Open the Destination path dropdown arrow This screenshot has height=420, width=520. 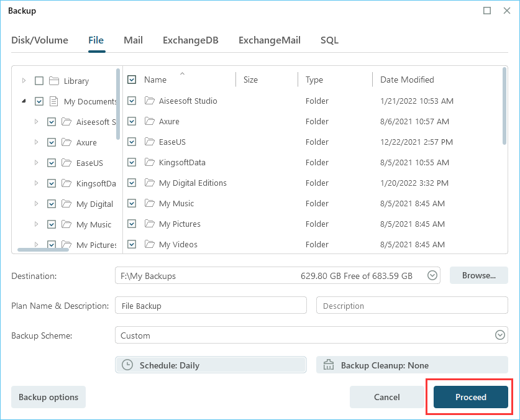click(433, 275)
